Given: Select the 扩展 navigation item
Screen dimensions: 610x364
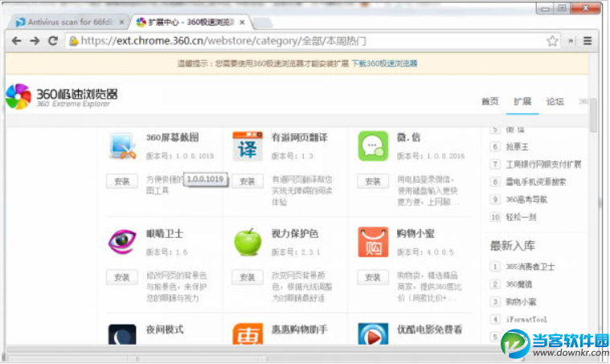Looking at the screenshot, I should [x=522, y=101].
